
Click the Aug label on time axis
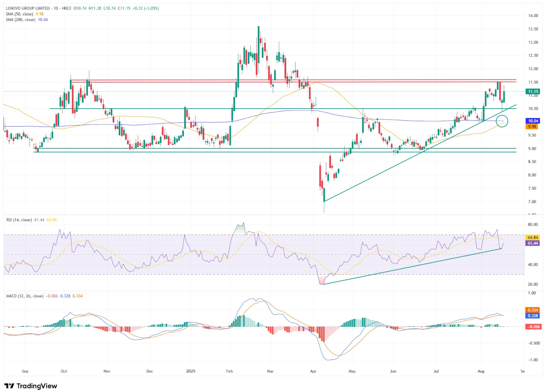pos(482,372)
